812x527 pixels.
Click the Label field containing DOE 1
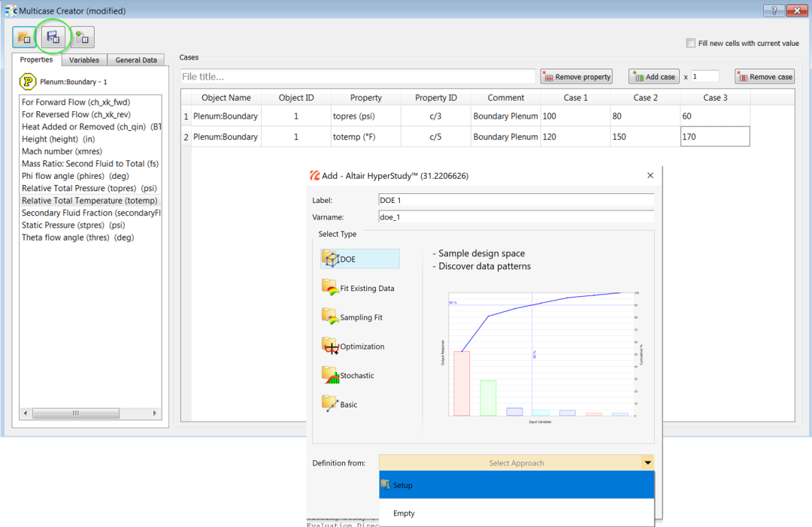[x=517, y=200]
